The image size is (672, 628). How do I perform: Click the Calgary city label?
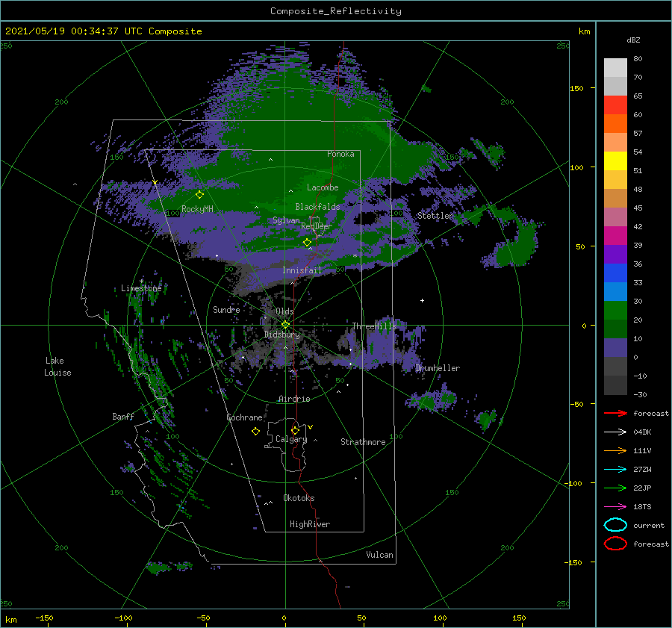(x=291, y=439)
